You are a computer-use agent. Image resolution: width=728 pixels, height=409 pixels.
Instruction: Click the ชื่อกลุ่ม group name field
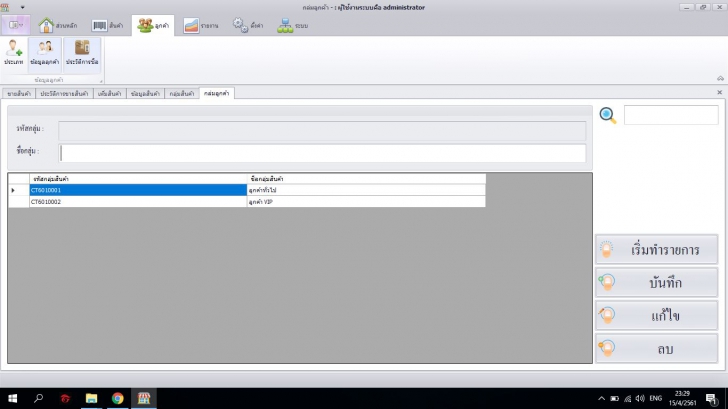[x=322, y=153]
